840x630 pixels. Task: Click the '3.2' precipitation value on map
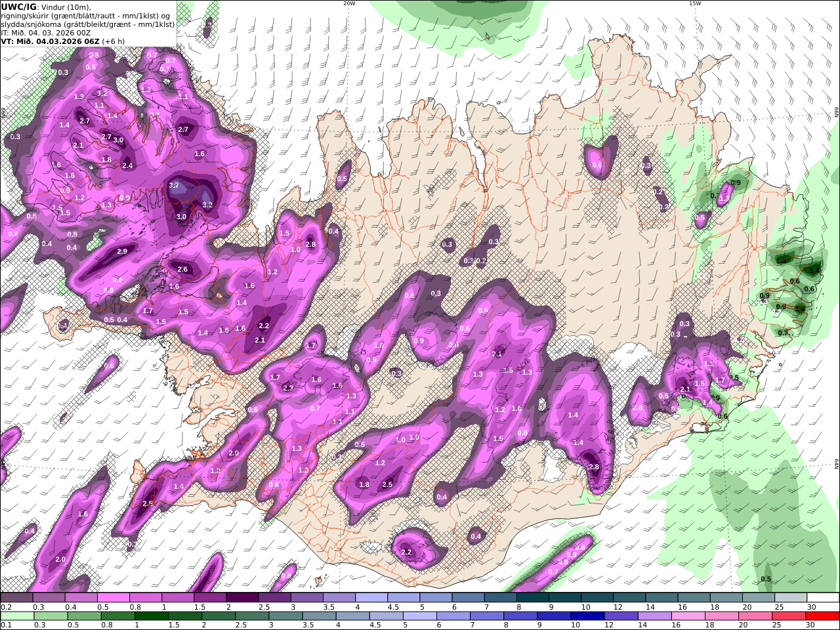(x=207, y=205)
